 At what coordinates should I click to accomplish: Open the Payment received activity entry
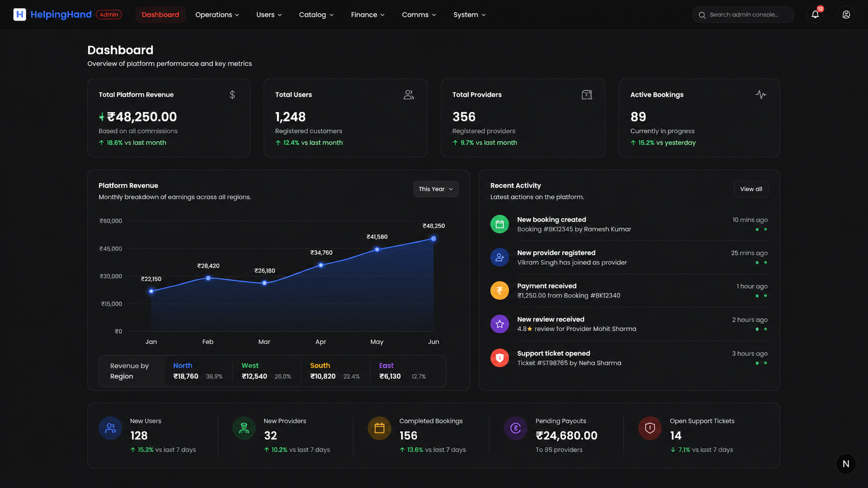(x=629, y=291)
